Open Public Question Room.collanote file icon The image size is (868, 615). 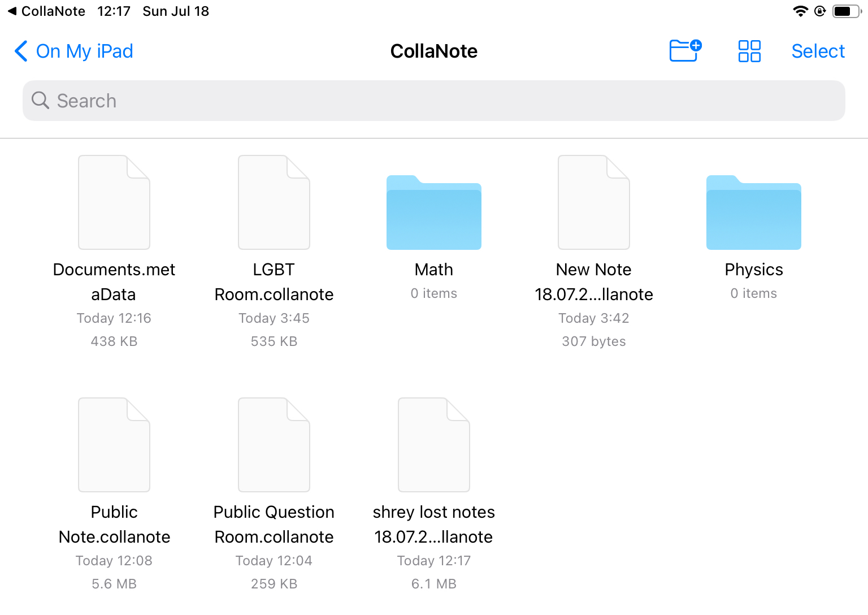274,445
